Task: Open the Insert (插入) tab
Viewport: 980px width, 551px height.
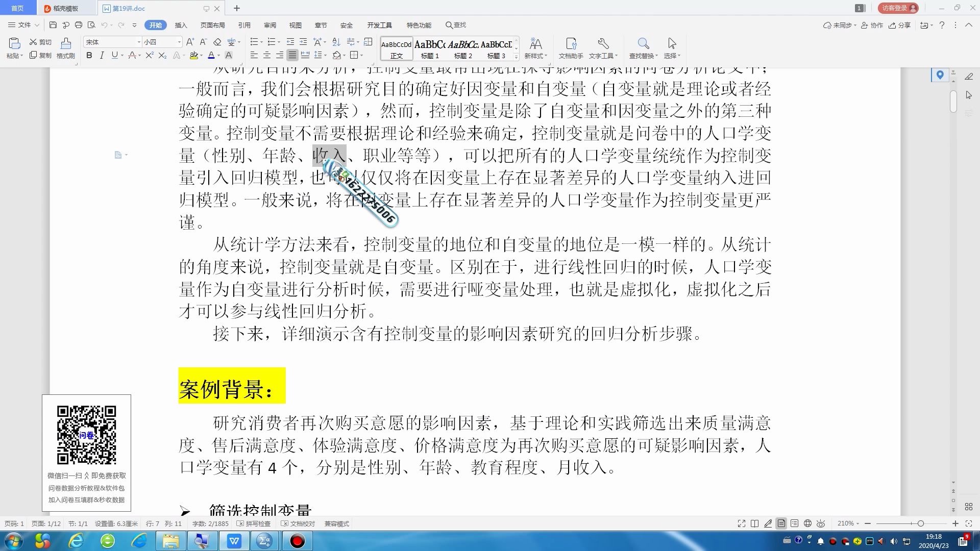Action: point(181,25)
